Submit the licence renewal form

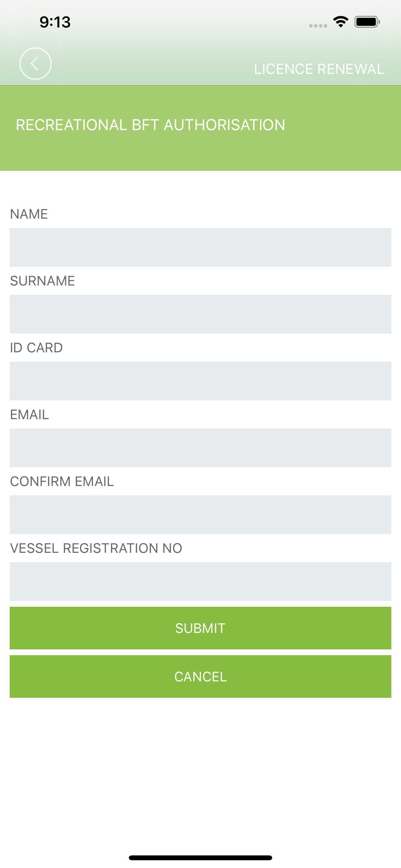pyautogui.click(x=200, y=628)
